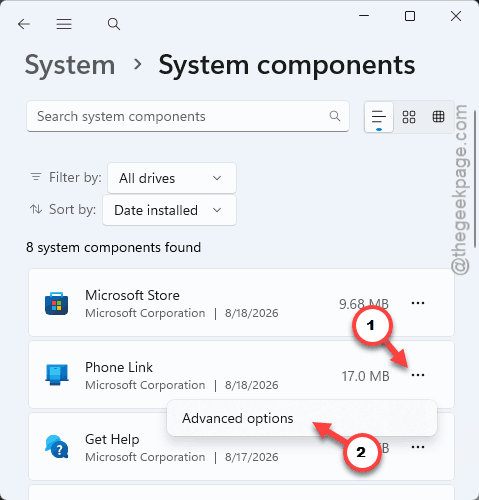Click the filter icon beside Filter by
479x500 pixels.
(x=36, y=177)
